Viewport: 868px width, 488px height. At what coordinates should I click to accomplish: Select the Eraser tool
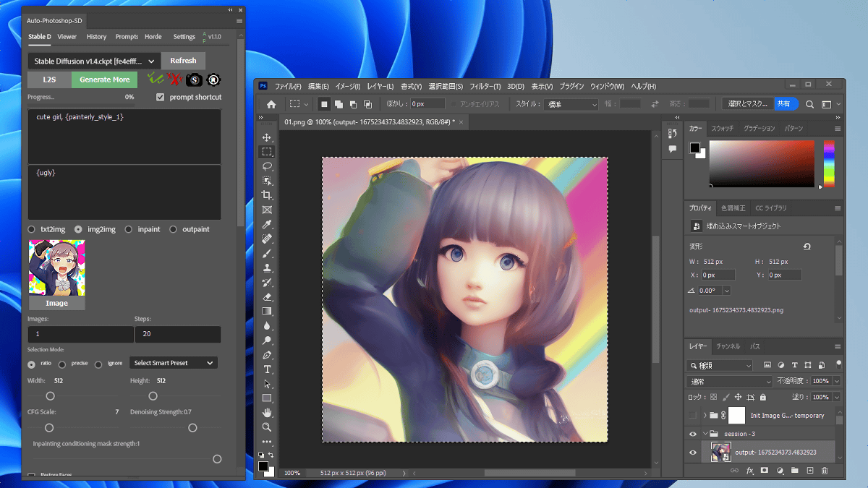[x=267, y=297]
